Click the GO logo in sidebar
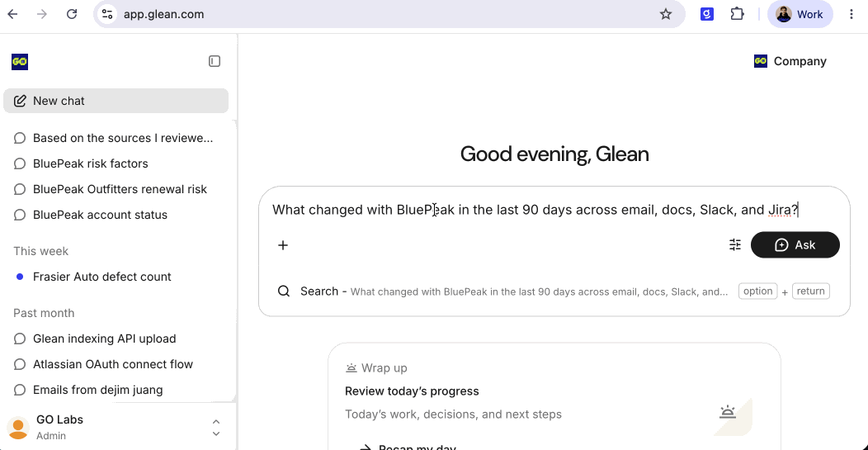The height and width of the screenshot is (450, 868). pyautogui.click(x=19, y=62)
